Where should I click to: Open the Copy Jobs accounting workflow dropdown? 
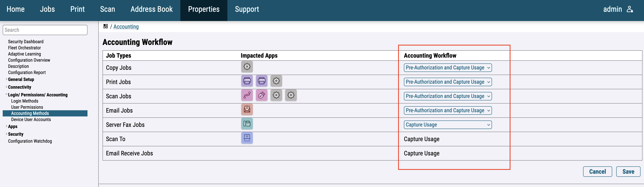[447, 68]
